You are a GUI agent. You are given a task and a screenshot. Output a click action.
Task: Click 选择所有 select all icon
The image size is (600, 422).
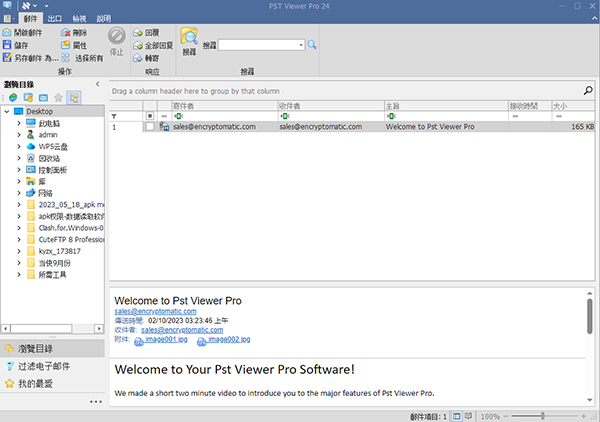(x=66, y=58)
